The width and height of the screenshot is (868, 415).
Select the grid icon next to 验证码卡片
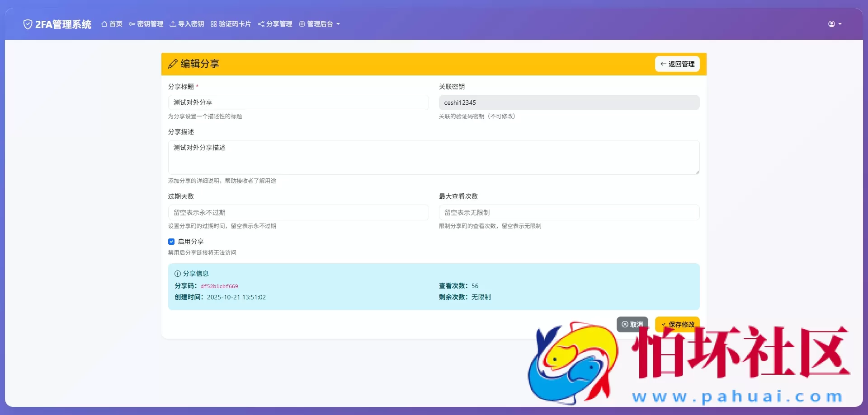click(x=213, y=24)
